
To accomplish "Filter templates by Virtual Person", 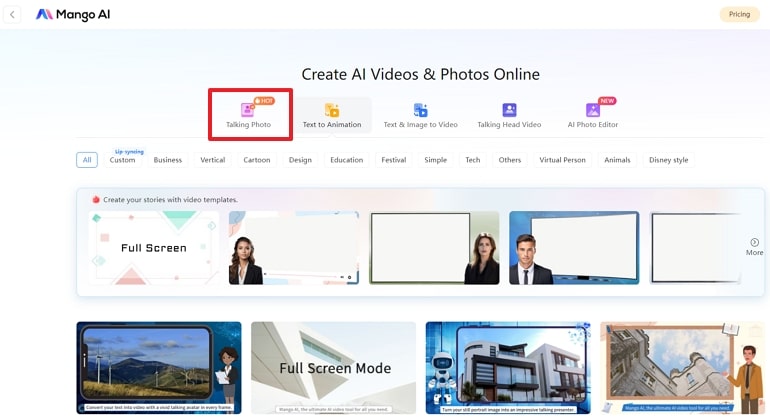I will 562,160.
